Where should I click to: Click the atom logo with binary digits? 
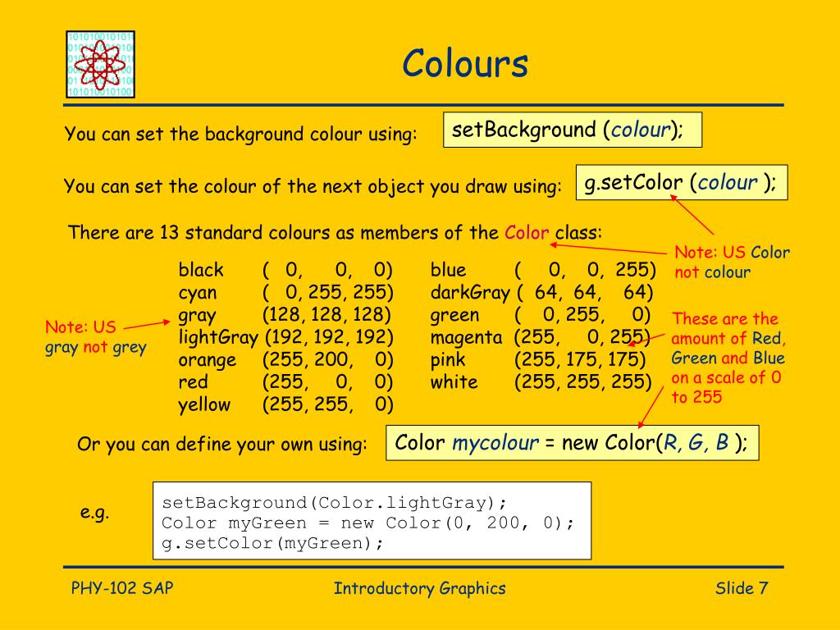pyautogui.click(x=100, y=64)
